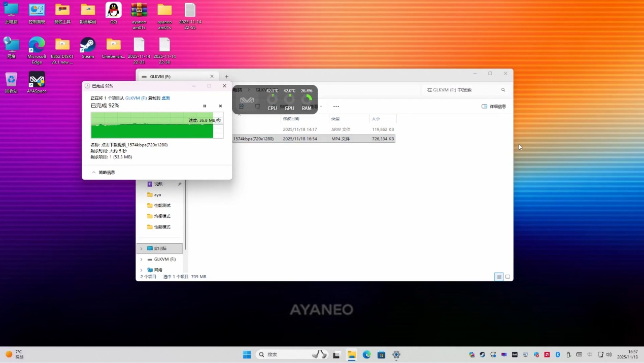Select the AYASpace desktop icon
644x363 pixels.
(x=37, y=82)
